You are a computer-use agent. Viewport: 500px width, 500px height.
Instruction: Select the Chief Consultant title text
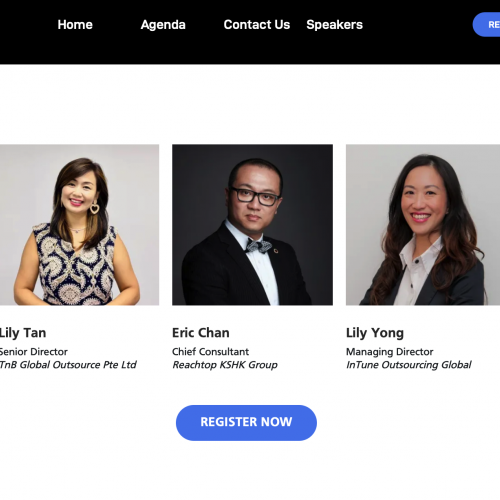pos(210,352)
